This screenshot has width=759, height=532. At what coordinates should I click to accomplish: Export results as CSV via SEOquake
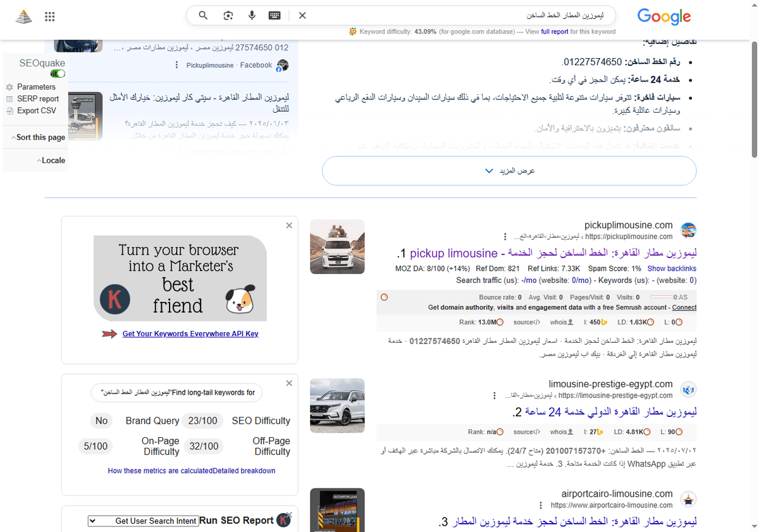click(38, 109)
